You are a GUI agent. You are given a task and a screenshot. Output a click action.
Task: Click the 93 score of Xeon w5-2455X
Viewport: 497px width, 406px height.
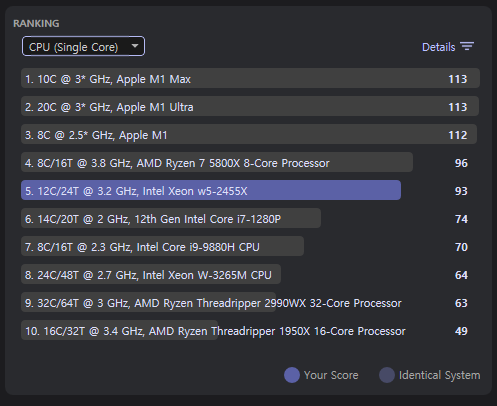(x=461, y=191)
